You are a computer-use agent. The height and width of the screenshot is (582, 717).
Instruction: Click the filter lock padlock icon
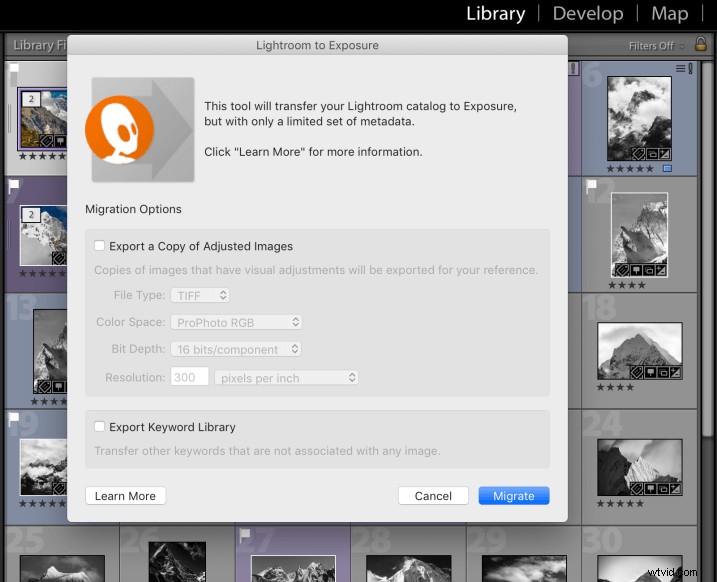(700, 45)
